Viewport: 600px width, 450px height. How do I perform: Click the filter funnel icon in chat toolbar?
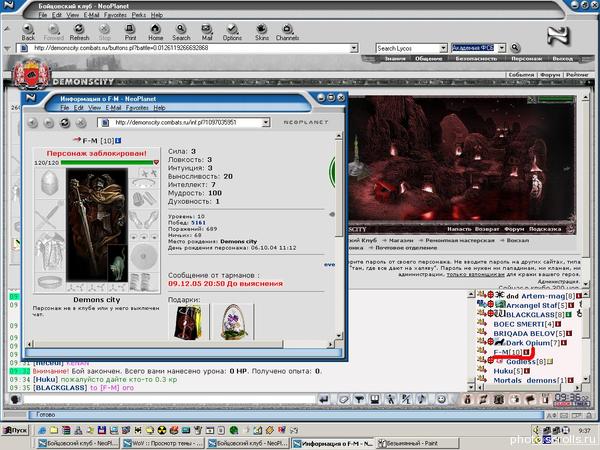point(359,399)
